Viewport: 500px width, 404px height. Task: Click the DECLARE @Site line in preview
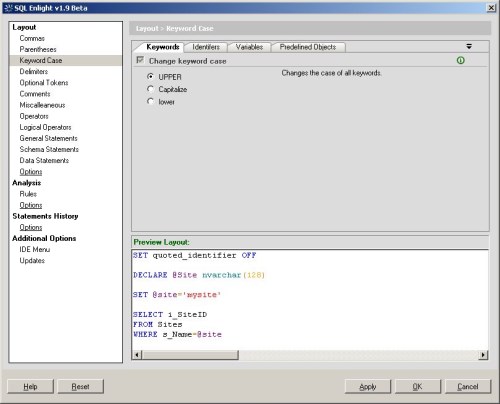[x=199, y=275]
